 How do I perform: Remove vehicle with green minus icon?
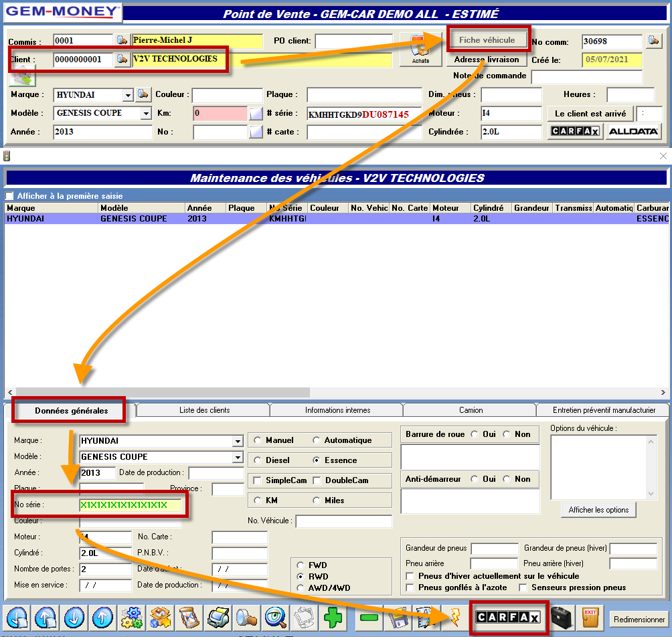click(369, 618)
